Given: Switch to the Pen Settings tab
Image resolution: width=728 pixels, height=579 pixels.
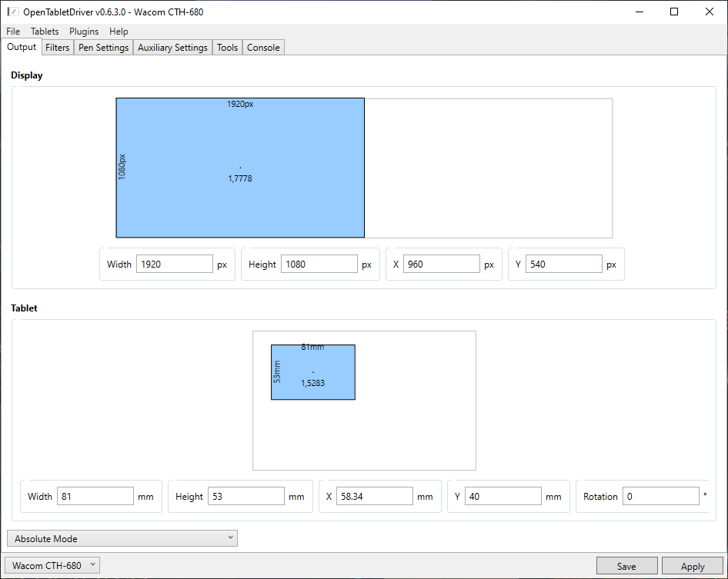Looking at the screenshot, I should [104, 48].
